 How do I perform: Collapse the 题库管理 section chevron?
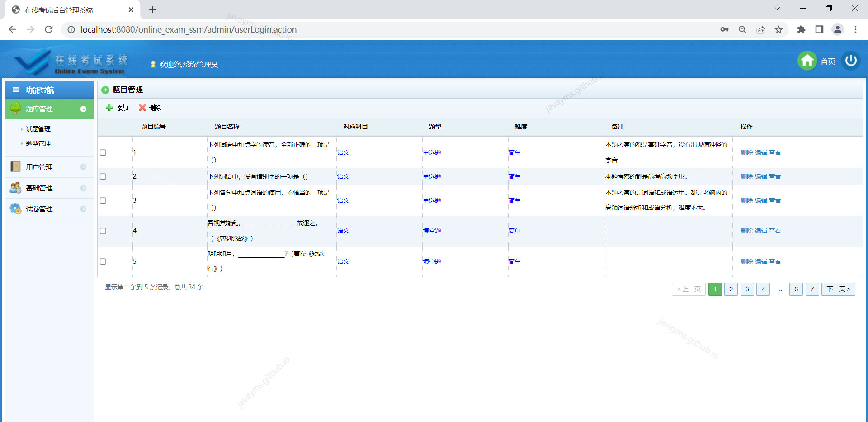[83, 109]
